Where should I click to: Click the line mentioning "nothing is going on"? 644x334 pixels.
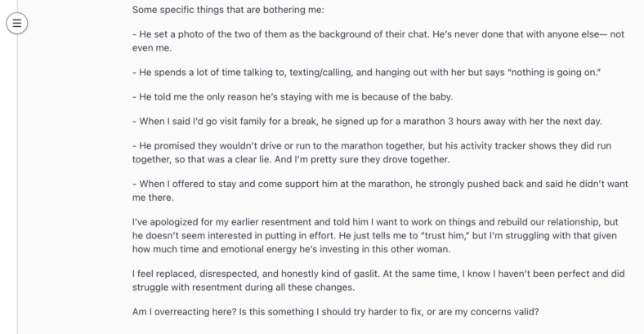(366, 73)
